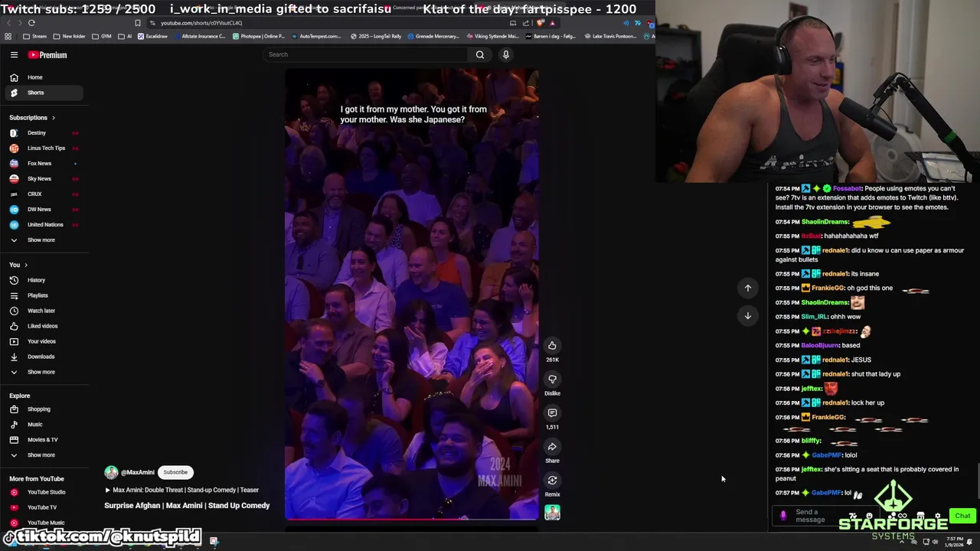Open the Stream bookmarks folder
Screen dimensions: 980x551
(x=34, y=36)
